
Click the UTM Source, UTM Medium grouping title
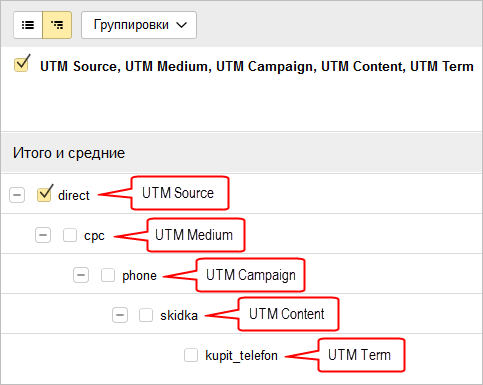(257, 66)
